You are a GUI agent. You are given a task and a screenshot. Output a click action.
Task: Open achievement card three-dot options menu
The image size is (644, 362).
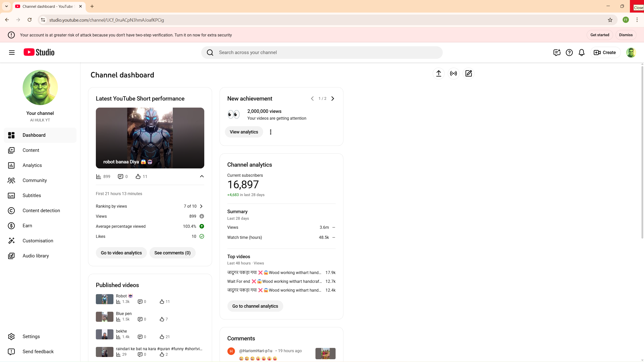(x=270, y=132)
